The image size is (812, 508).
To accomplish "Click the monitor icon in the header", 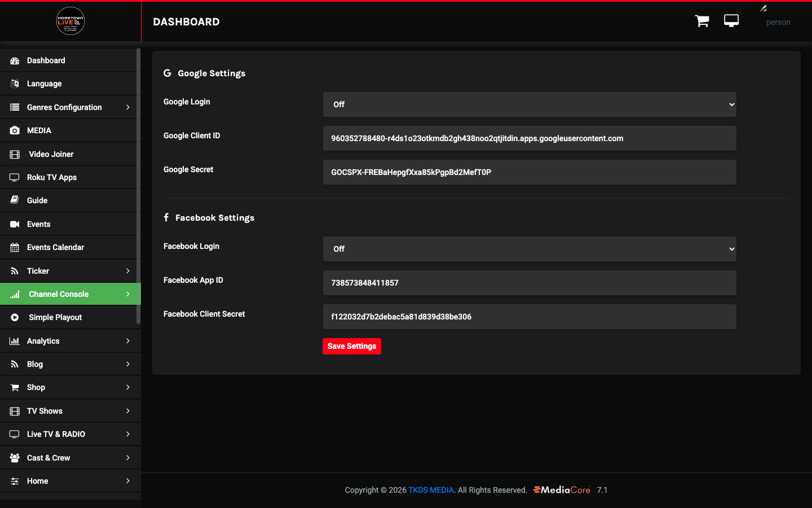I will pyautogui.click(x=731, y=21).
